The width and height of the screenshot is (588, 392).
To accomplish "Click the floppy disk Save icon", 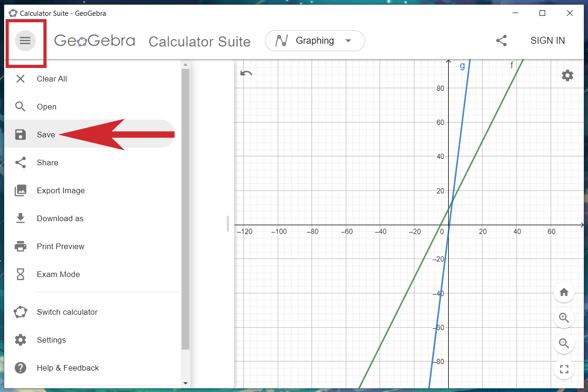I will 20,135.
